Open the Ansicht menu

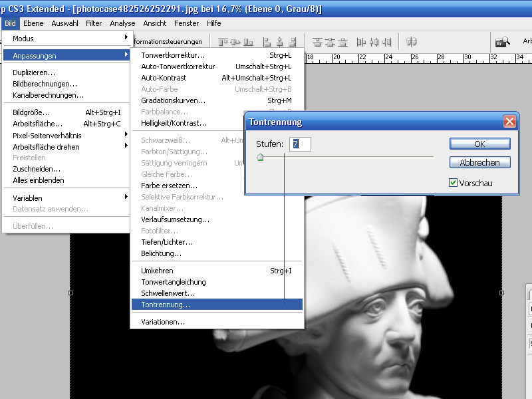click(x=155, y=23)
